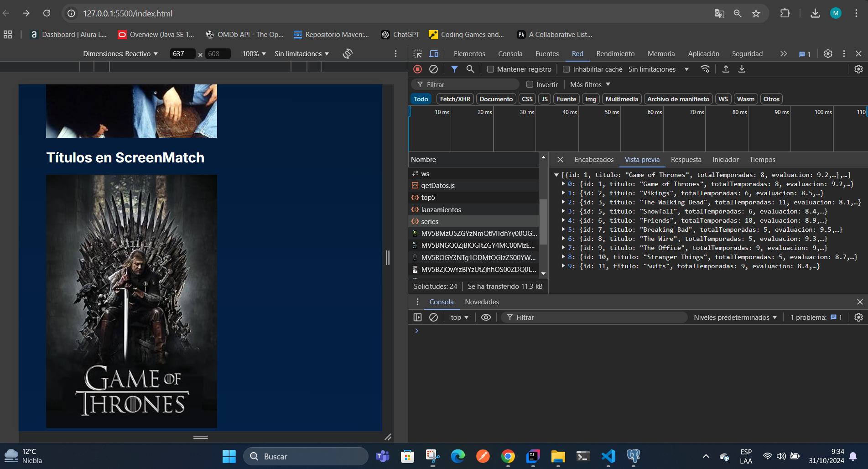Open the browser extensions puzzle icon
Viewport: 868px width, 469px height.
click(785, 13)
